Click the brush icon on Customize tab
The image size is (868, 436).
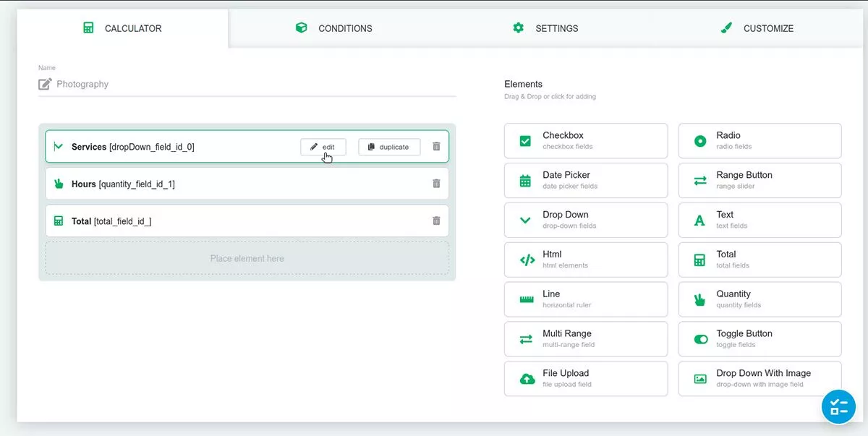[726, 27]
